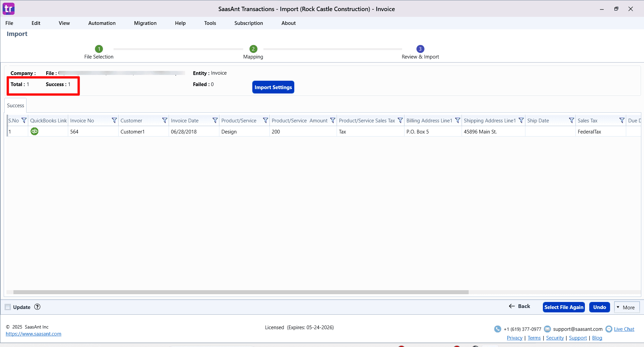Open the Migration menu
Screen dimensions: 644x347
pyautogui.click(x=145, y=23)
